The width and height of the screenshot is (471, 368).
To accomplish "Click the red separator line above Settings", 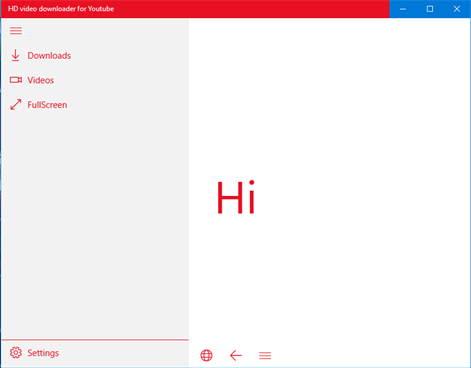I will pyautogui.click(x=95, y=340).
